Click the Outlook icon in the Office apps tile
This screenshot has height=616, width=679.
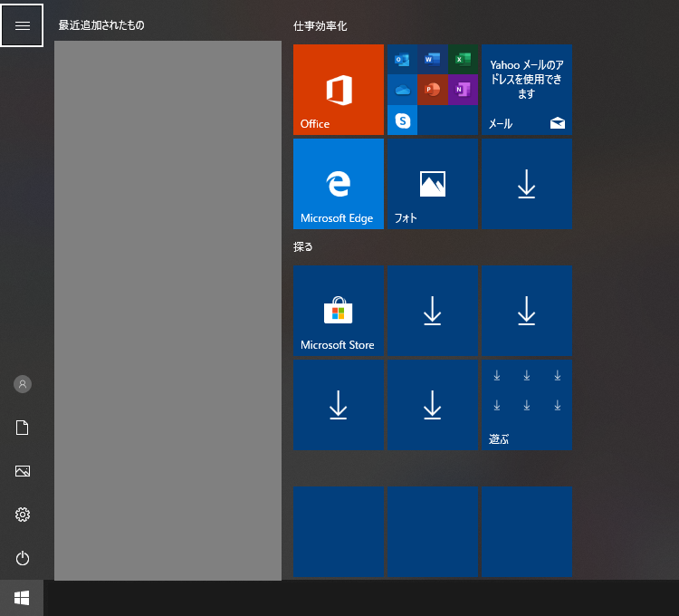pyautogui.click(x=402, y=60)
